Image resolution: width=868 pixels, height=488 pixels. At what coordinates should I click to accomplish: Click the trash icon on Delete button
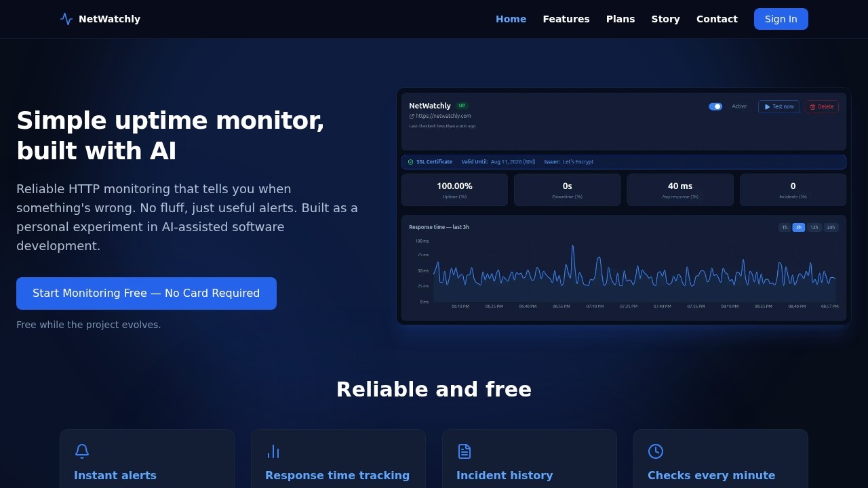coord(812,106)
